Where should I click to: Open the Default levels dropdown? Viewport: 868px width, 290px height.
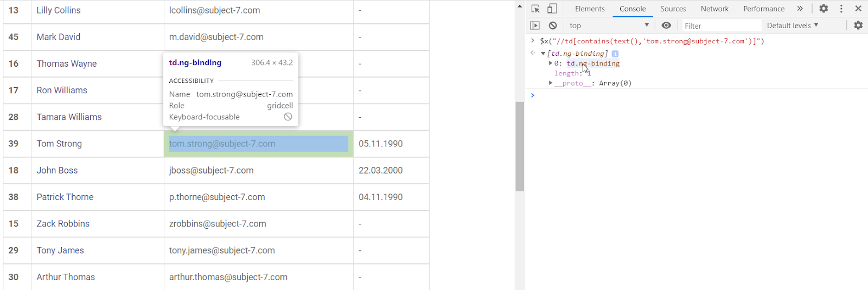click(792, 25)
